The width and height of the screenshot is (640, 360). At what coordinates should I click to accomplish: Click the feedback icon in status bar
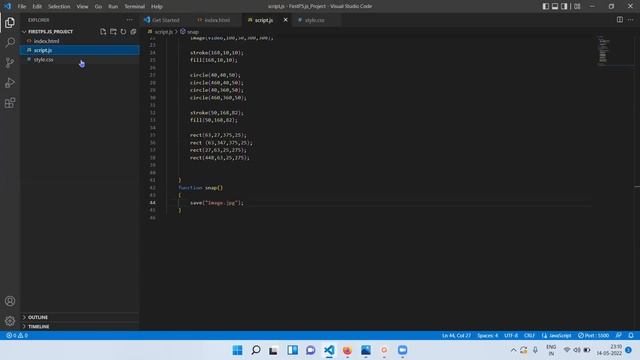point(619,336)
